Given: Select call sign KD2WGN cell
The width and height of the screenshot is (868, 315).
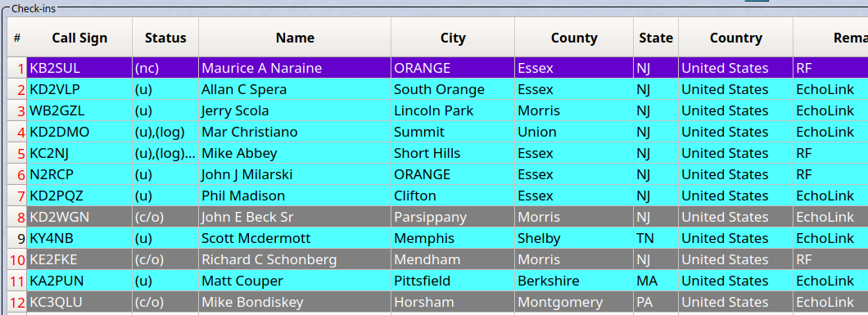Looking at the screenshot, I should (x=79, y=217).
